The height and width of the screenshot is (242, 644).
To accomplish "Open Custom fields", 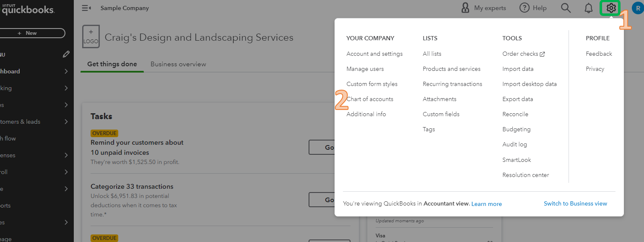I will click(441, 114).
